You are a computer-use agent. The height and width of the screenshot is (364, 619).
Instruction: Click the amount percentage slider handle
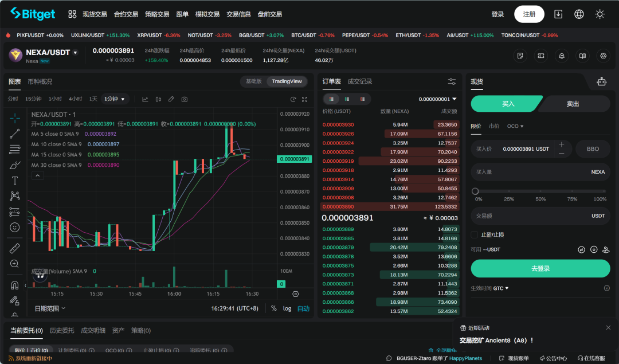coord(475,191)
